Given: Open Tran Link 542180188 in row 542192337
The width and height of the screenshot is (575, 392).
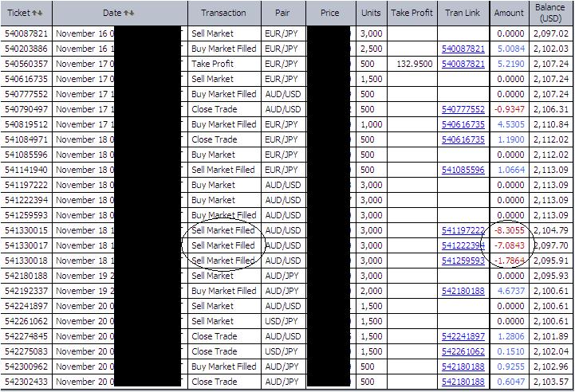Looking at the screenshot, I should pyautogui.click(x=463, y=291).
